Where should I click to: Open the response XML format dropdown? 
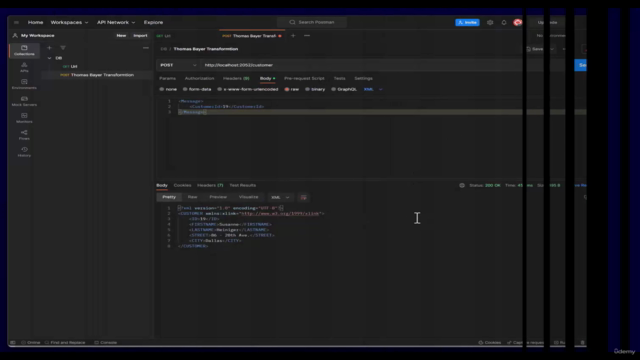pos(280,197)
